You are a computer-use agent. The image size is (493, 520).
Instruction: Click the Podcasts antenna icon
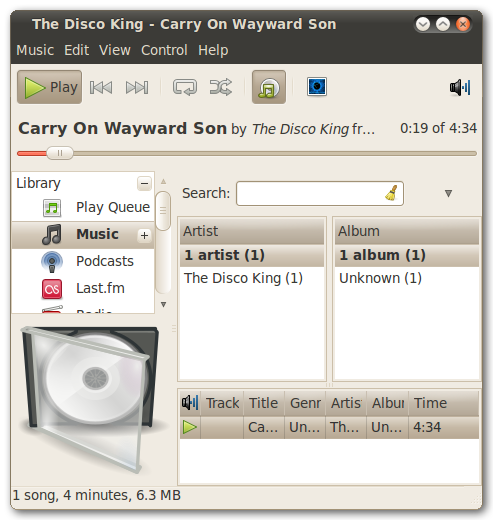[x=52, y=262]
